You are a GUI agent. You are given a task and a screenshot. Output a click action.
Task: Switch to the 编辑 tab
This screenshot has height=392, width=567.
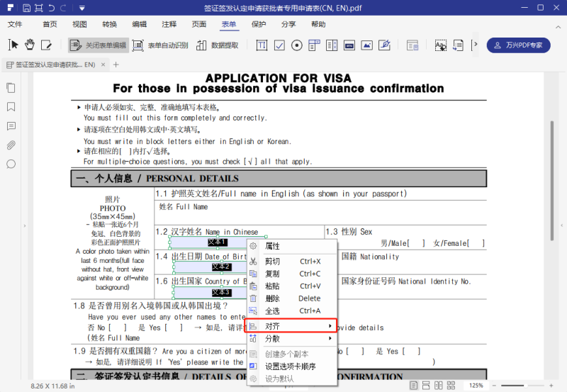(x=139, y=24)
